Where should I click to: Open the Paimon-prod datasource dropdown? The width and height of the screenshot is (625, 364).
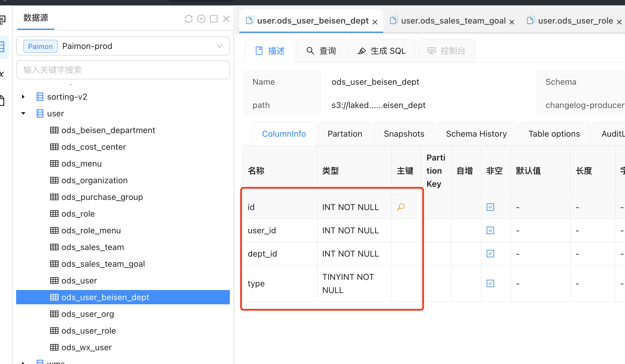[x=219, y=46]
